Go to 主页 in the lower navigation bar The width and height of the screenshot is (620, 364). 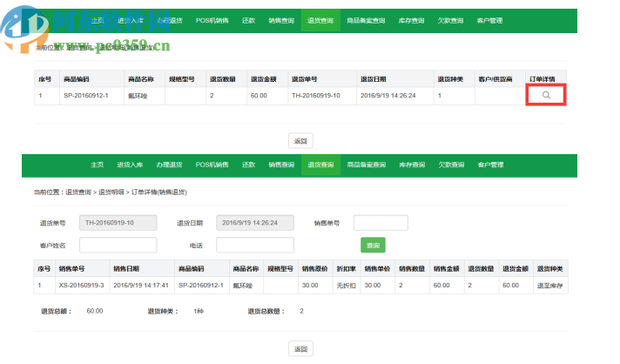(97, 165)
